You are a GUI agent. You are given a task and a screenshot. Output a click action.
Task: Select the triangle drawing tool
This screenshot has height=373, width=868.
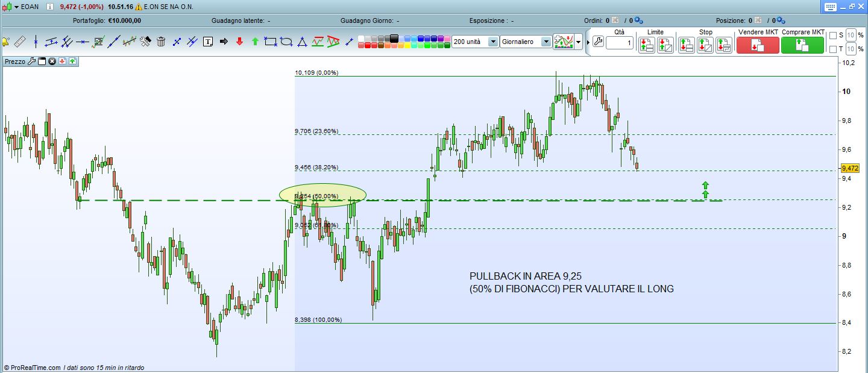click(302, 42)
